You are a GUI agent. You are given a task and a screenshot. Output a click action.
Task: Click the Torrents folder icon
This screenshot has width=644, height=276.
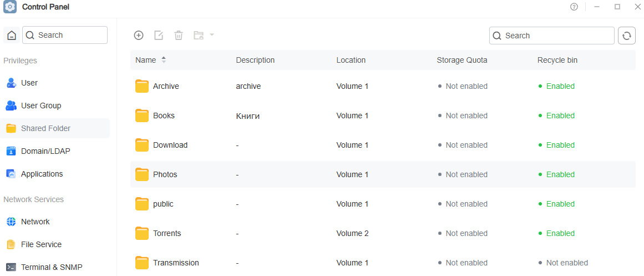[143, 233]
